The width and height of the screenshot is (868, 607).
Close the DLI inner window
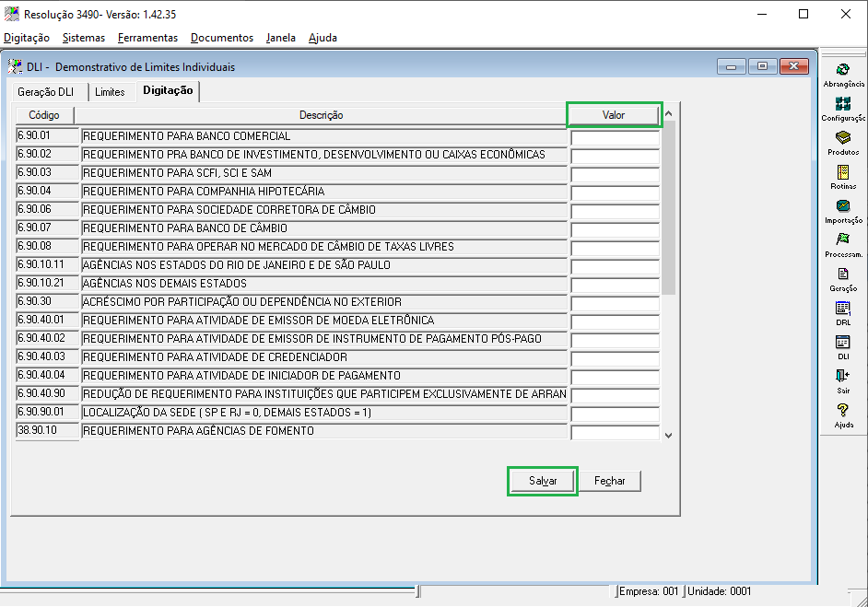pos(793,66)
